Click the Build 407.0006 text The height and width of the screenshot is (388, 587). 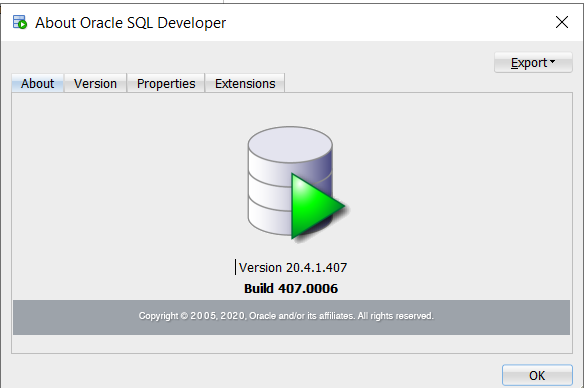tap(291, 288)
